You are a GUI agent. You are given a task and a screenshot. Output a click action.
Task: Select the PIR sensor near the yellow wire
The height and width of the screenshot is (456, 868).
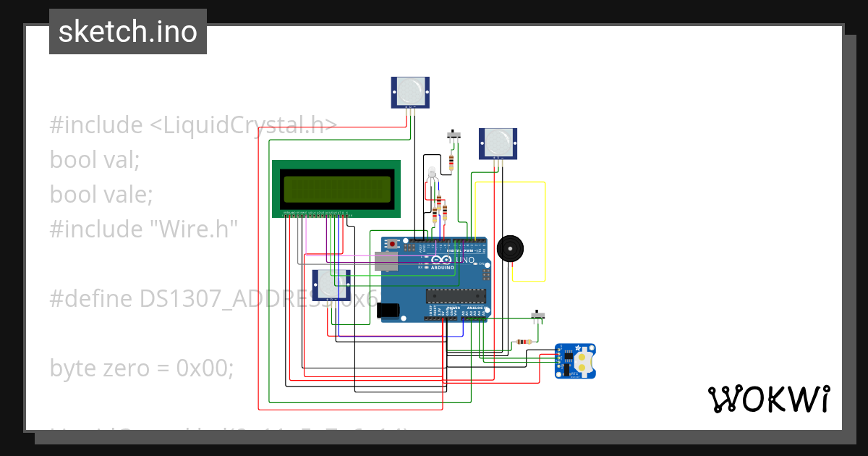(498, 144)
